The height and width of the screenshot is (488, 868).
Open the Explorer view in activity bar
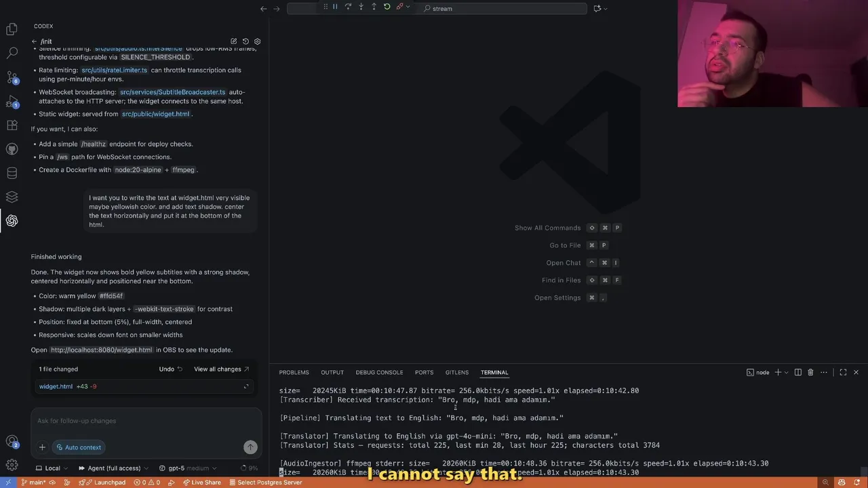pyautogui.click(x=12, y=29)
